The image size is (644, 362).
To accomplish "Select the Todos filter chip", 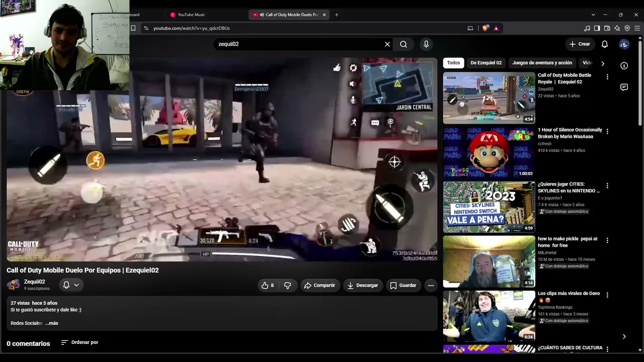I will point(453,63).
